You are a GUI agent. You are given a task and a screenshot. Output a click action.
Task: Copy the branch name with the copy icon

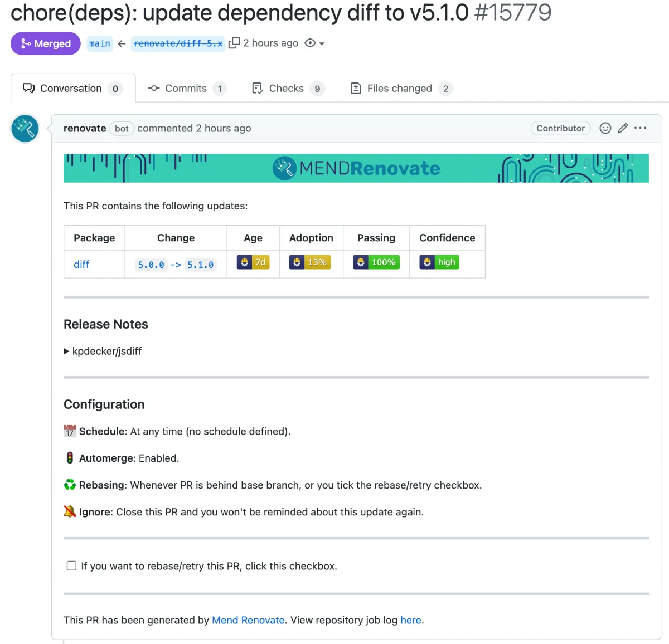click(235, 42)
